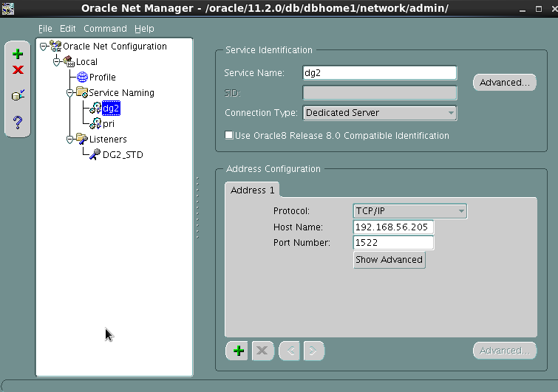Select the Address 1 tab

click(252, 190)
